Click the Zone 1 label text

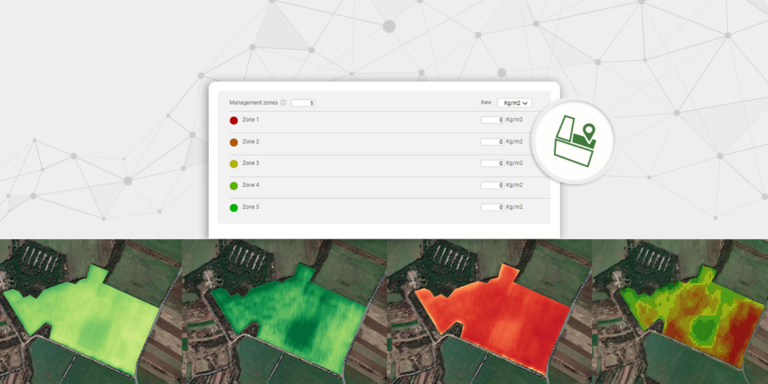point(250,120)
